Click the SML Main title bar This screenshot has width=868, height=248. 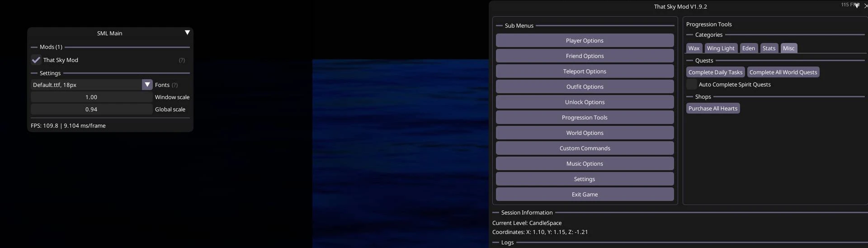click(x=110, y=33)
